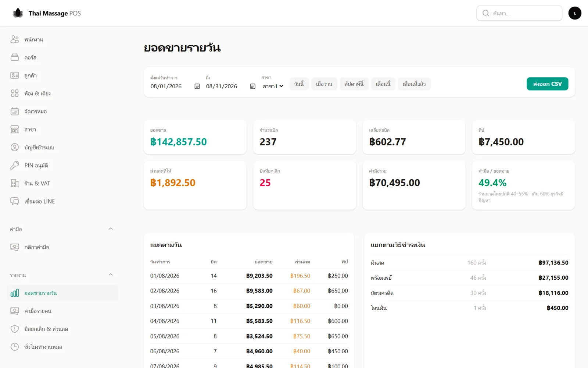Click the ค่ามือ / ยอดขาย 49.4% value
This screenshot has width=588, height=368.
492,183
